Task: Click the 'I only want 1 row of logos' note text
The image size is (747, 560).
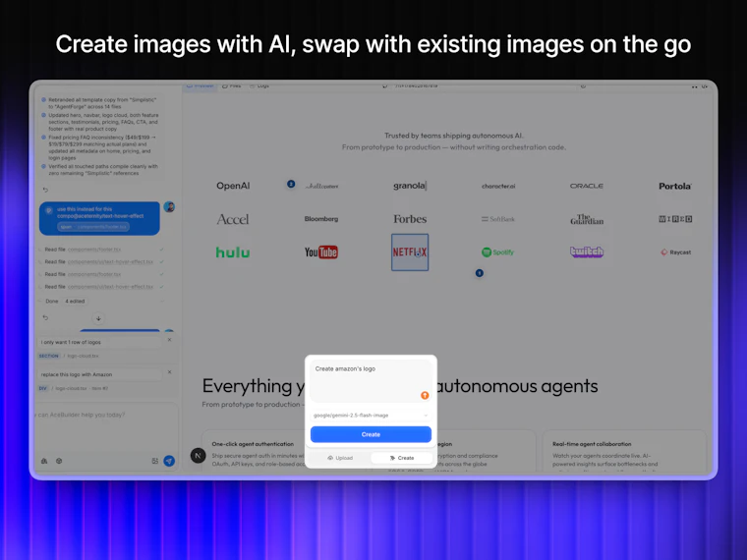Action: (71, 342)
